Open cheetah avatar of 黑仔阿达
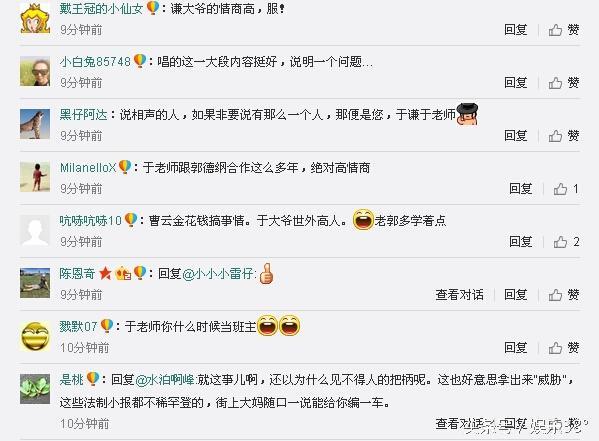Viewport: 599px width, 441px height. tap(35, 124)
